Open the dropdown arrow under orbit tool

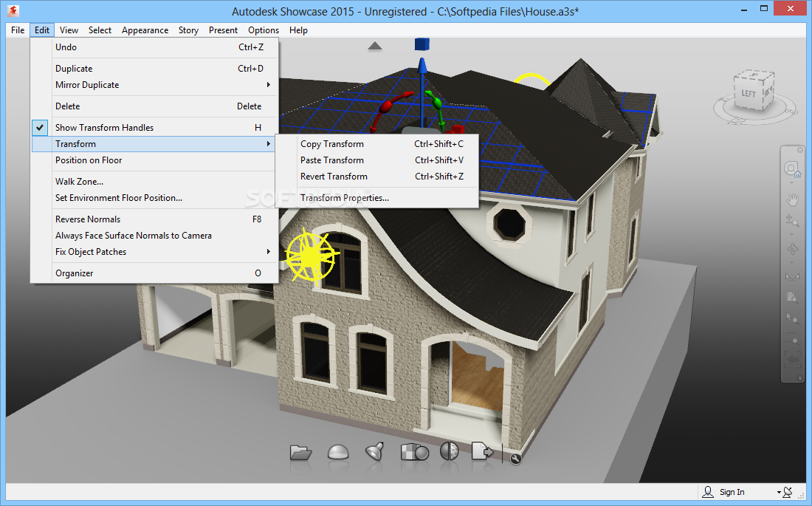click(x=792, y=261)
